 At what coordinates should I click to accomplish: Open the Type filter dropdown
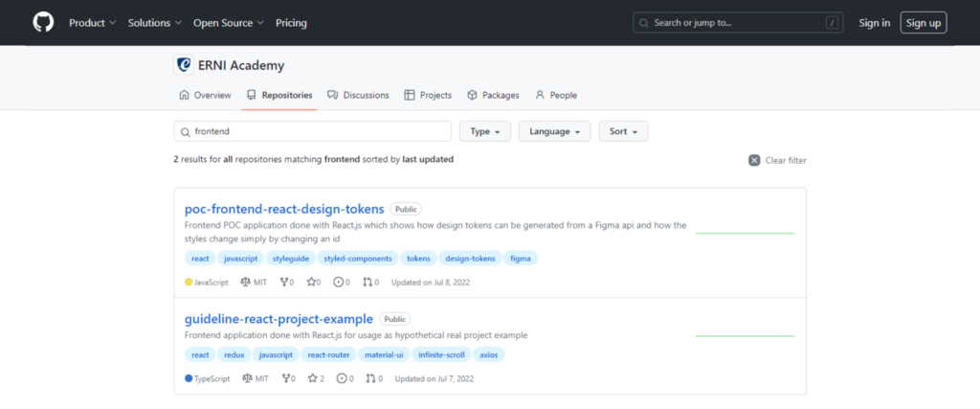[x=485, y=131]
